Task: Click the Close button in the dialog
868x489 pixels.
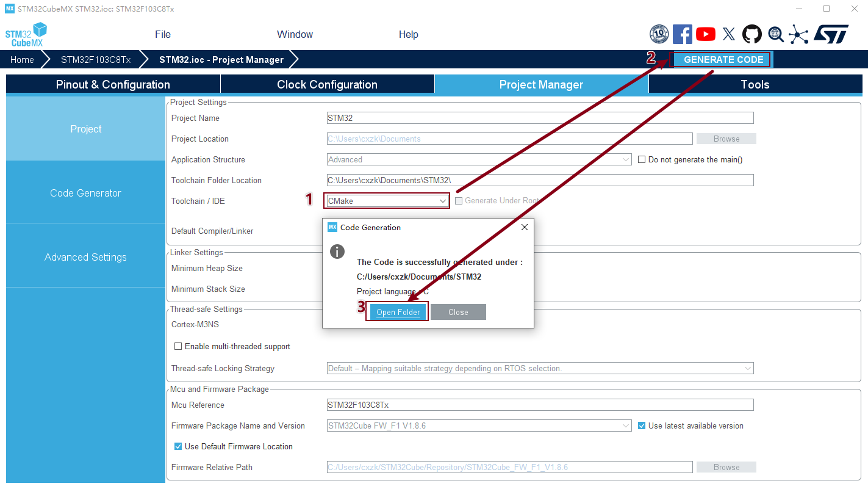Action: pos(458,312)
